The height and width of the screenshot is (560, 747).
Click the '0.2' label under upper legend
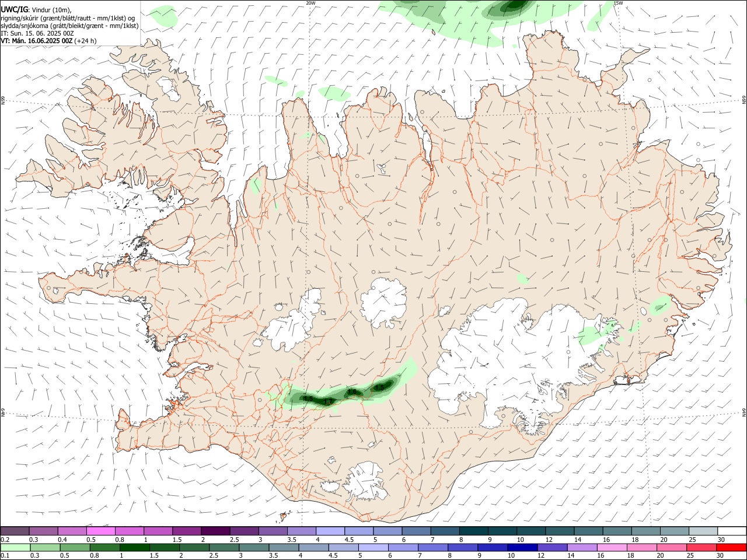(x=5, y=540)
